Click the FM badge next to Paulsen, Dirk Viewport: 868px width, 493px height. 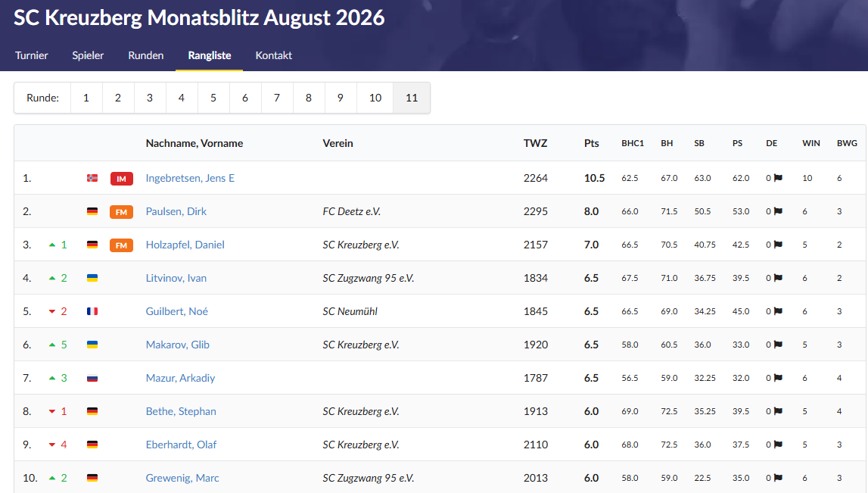121,211
